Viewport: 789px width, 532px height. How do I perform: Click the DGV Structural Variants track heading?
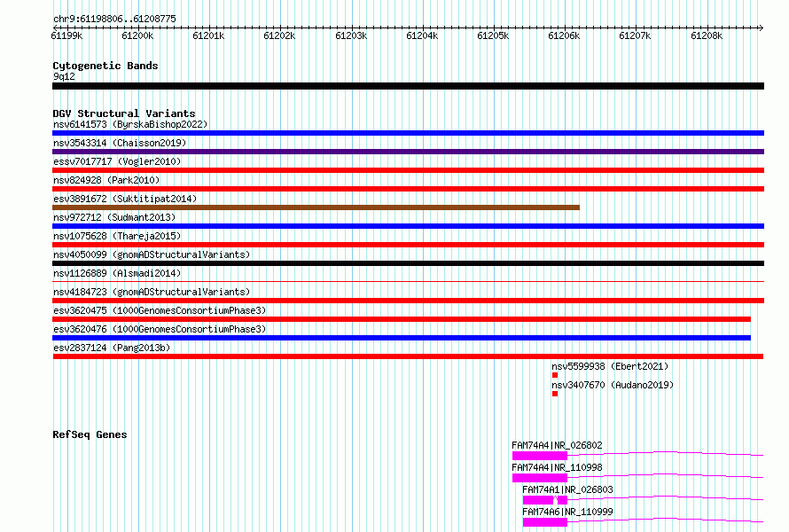[x=124, y=113]
